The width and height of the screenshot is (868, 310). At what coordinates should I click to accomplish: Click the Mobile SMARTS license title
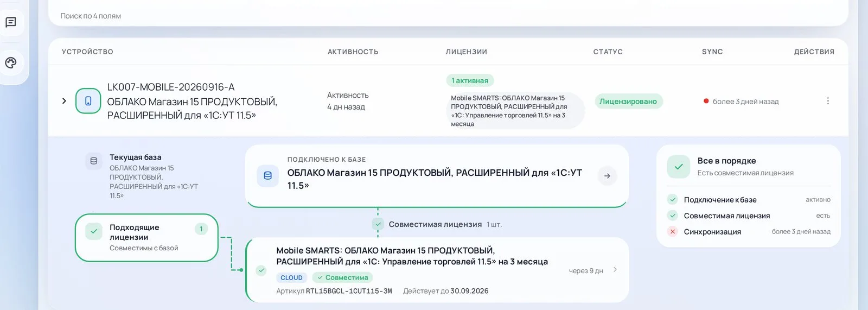412,256
